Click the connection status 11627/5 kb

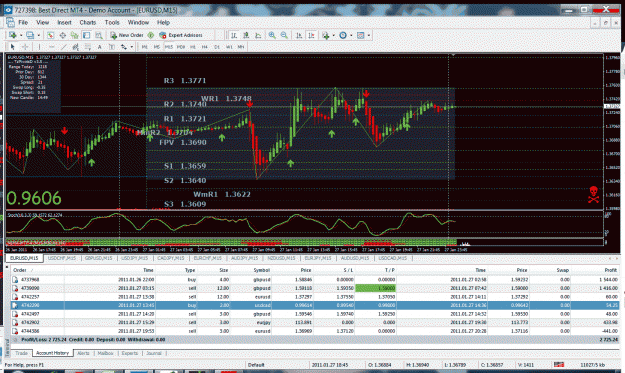592,365
